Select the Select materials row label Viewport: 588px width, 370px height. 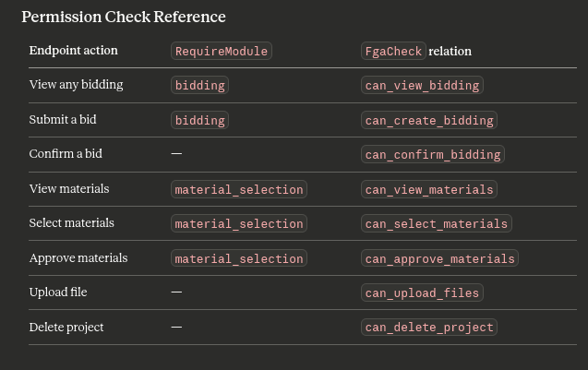tap(72, 223)
